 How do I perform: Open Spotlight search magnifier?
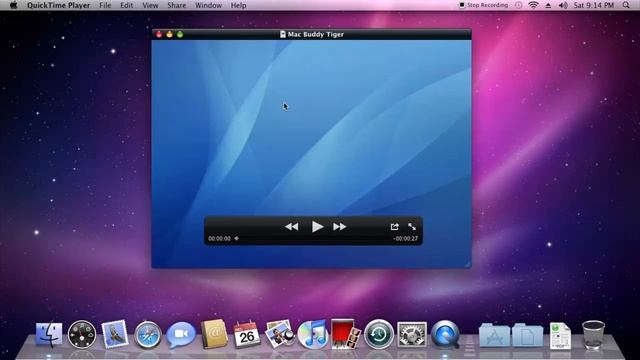tap(626, 5)
